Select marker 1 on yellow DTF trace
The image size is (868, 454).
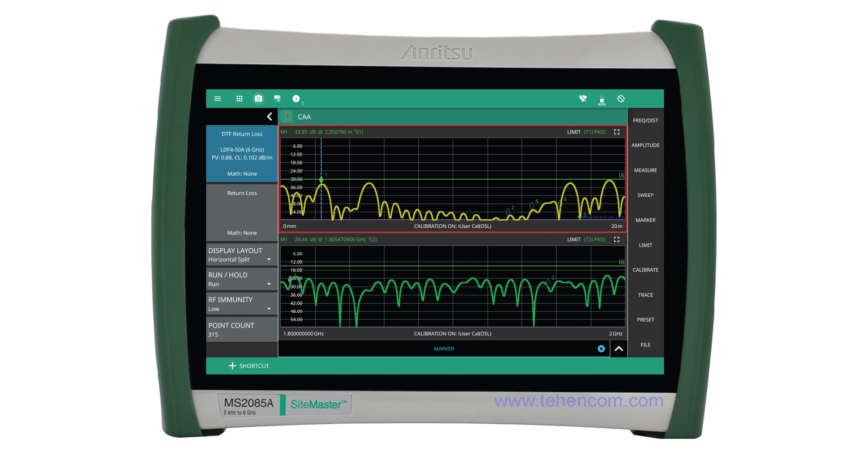(x=321, y=179)
